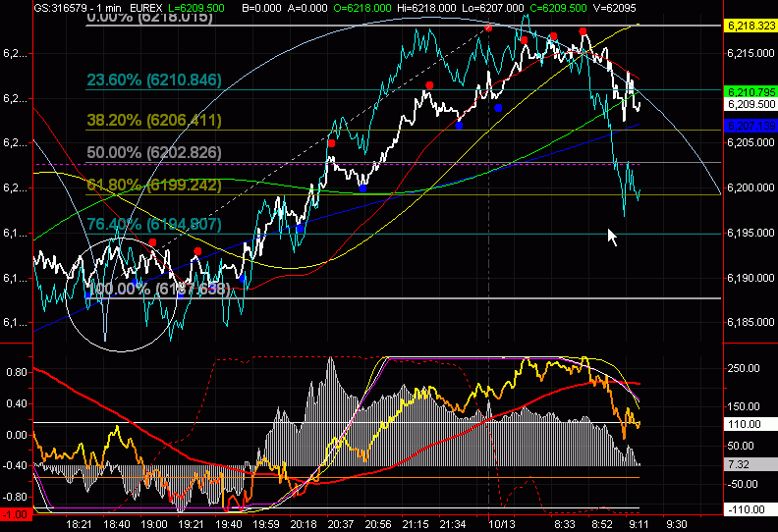
Task: Select the EUREX exchange label
Action: tap(145, 8)
